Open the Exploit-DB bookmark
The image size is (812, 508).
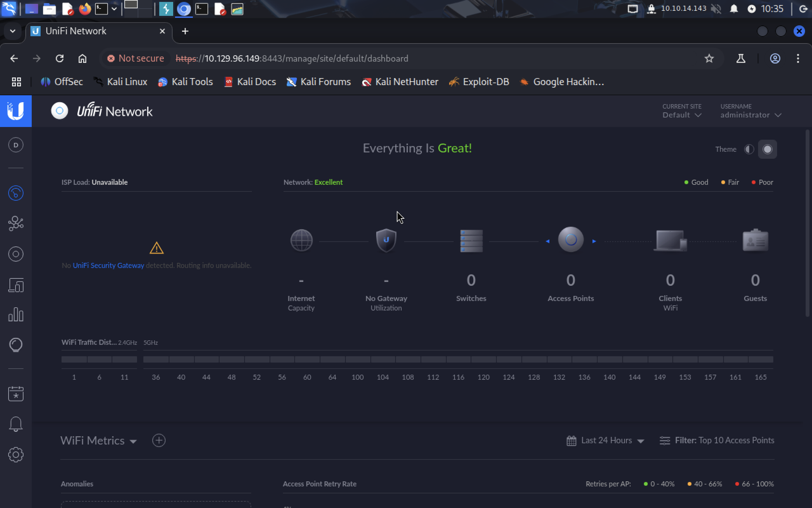tap(480, 82)
